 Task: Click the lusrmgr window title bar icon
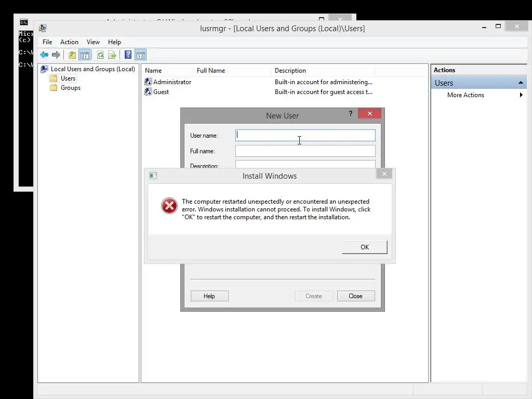pyautogui.click(x=43, y=28)
